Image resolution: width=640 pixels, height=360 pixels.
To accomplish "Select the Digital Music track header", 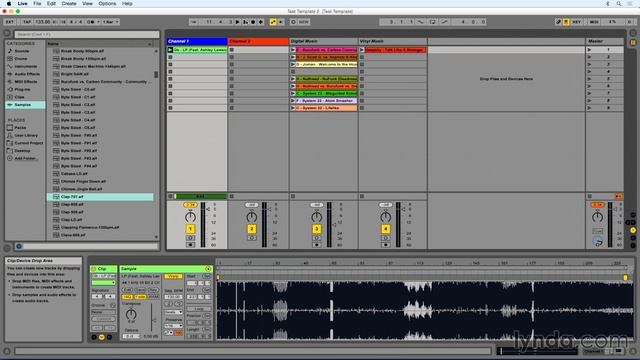I will [324, 41].
